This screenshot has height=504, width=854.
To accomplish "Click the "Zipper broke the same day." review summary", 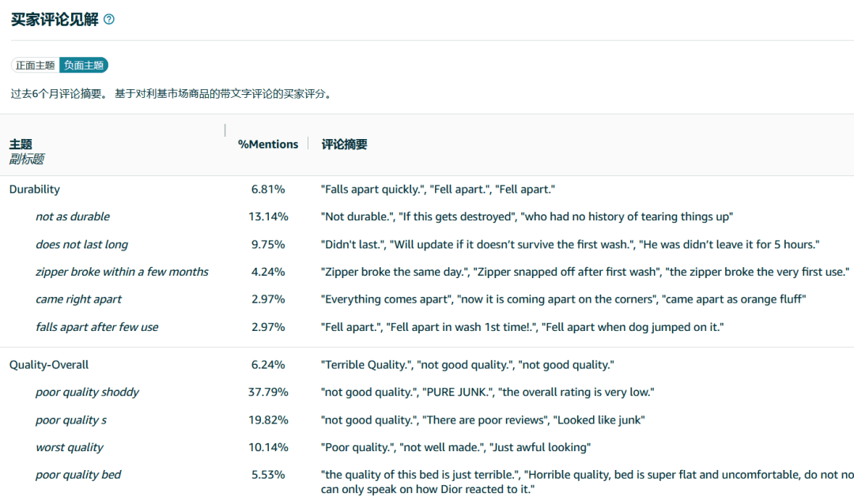I will click(393, 272).
